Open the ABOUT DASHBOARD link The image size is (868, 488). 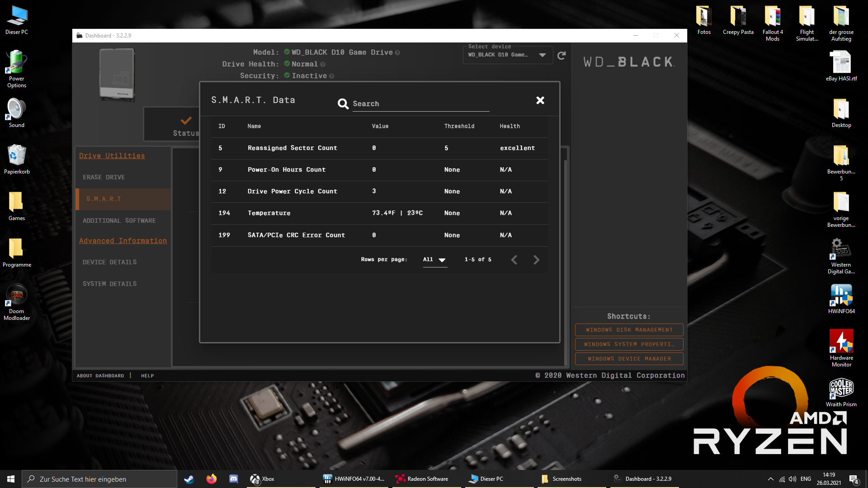point(100,376)
